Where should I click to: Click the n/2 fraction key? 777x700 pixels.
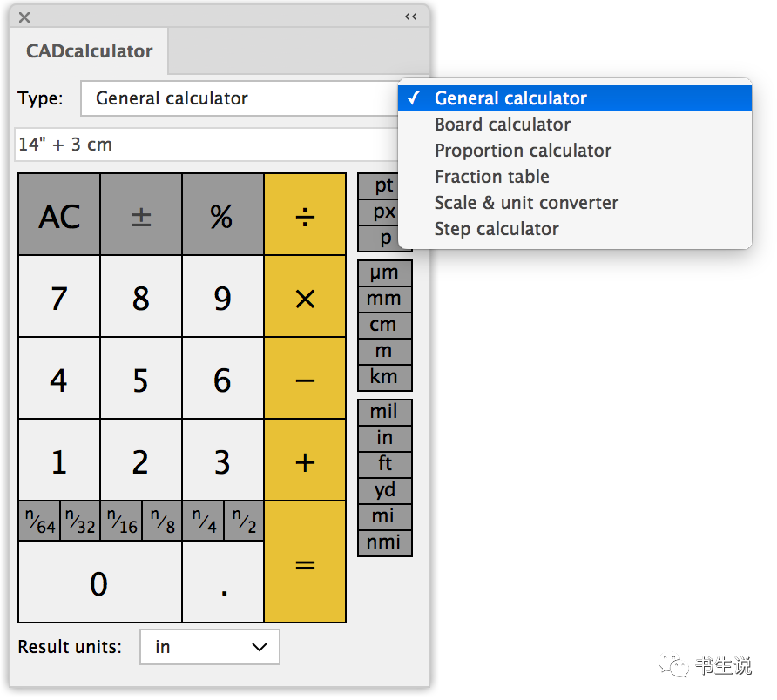click(244, 521)
